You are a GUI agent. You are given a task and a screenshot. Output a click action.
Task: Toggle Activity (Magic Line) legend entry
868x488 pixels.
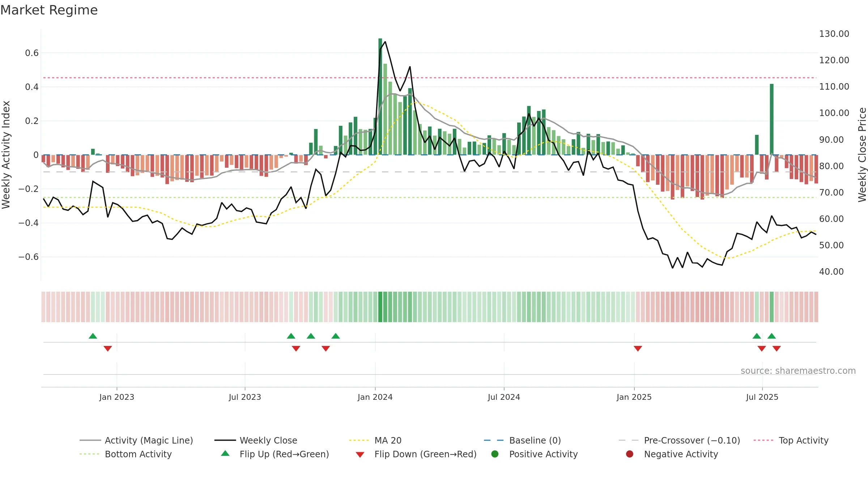136,440
